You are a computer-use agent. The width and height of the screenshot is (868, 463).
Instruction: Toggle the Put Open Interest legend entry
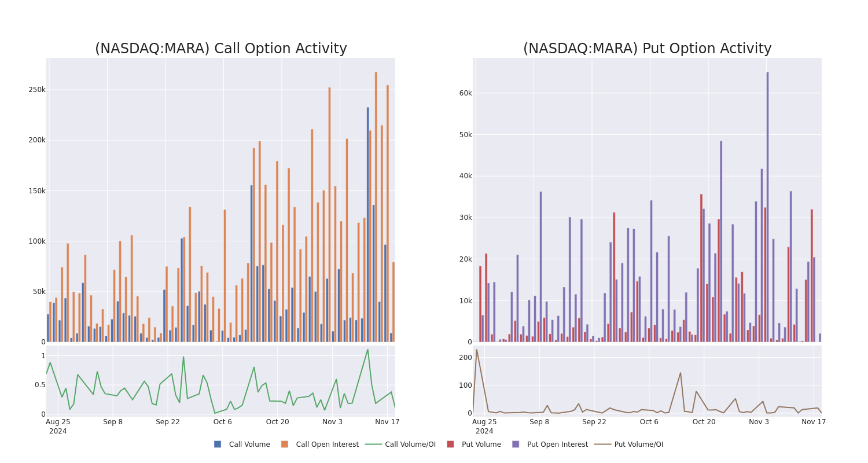[x=550, y=444]
